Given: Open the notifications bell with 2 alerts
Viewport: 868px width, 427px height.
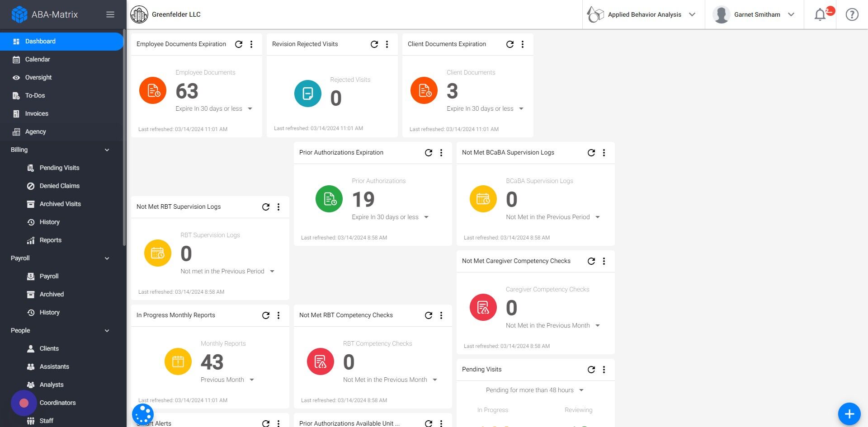Looking at the screenshot, I should [x=820, y=14].
